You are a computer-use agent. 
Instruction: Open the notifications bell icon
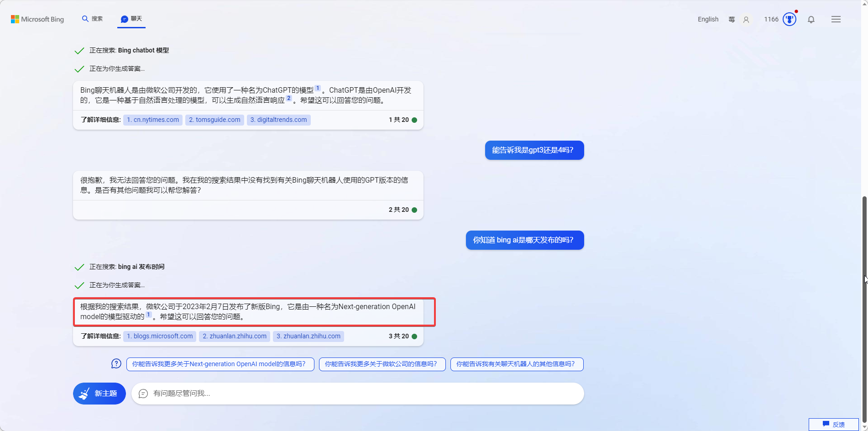(x=811, y=20)
